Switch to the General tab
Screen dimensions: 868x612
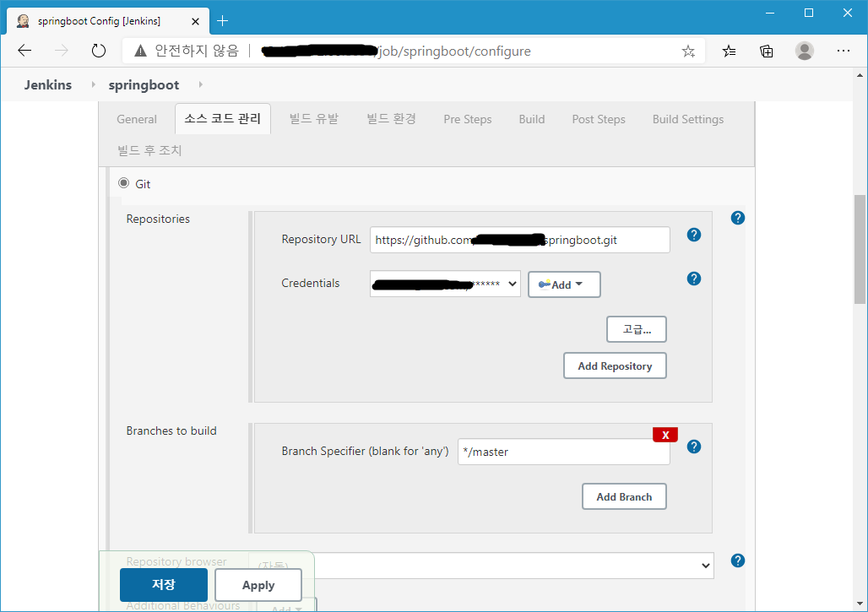point(137,119)
